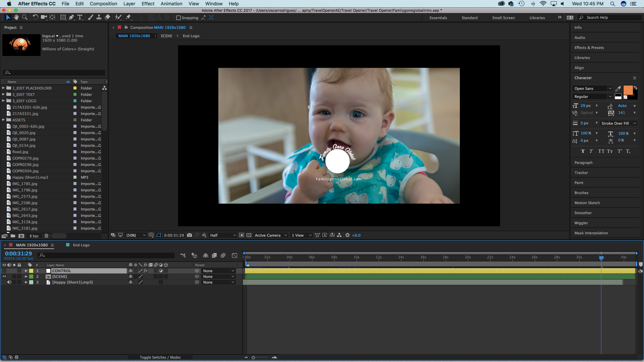Expand the ASSETS folder in project panel

[4, 120]
